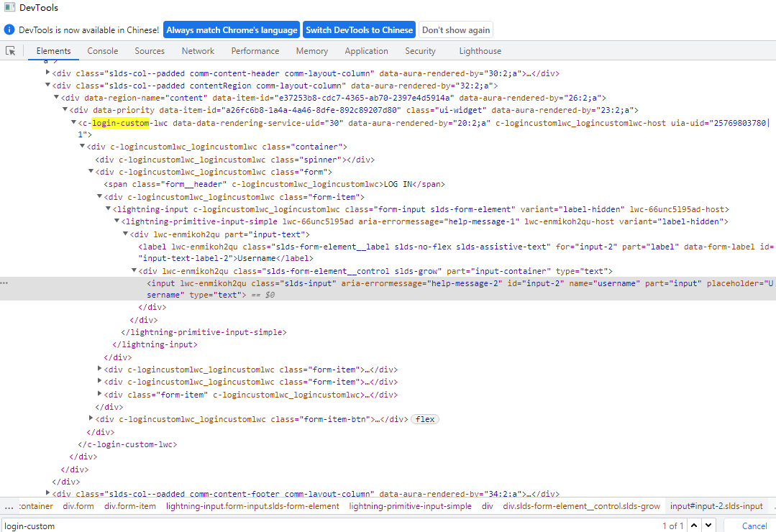Screen dimensions: 776x532
Task: Select the form__header span LOG IN row
Action: coord(274,184)
